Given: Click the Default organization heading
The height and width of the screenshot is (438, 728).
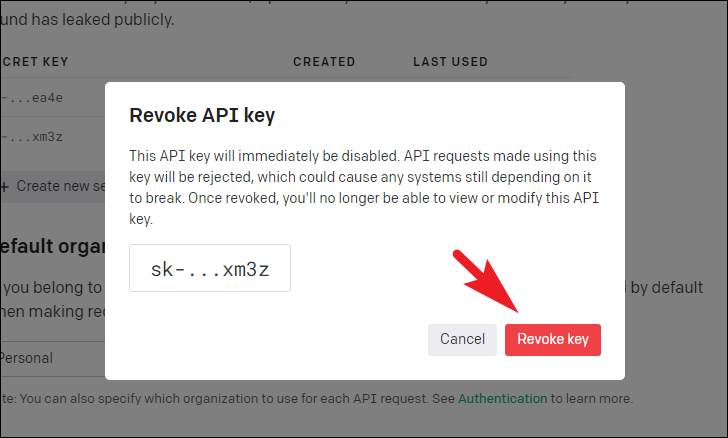Looking at the screenshot, I should 52,246.
